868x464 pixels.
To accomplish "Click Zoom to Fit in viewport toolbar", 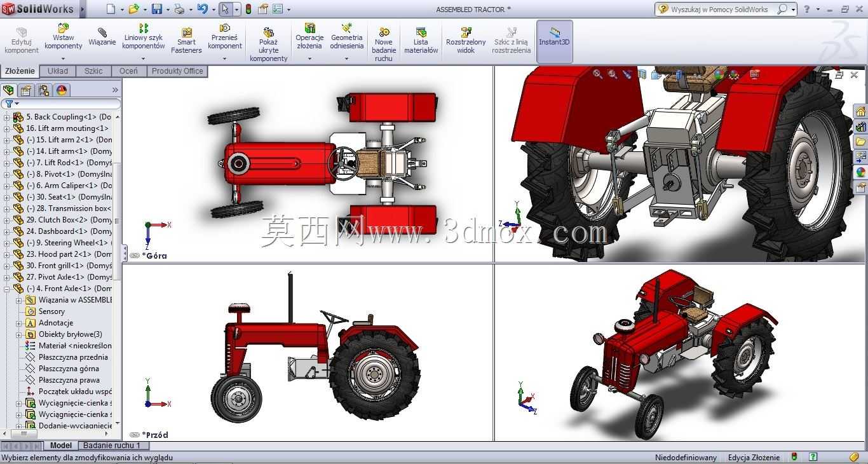I will [598, 74].
